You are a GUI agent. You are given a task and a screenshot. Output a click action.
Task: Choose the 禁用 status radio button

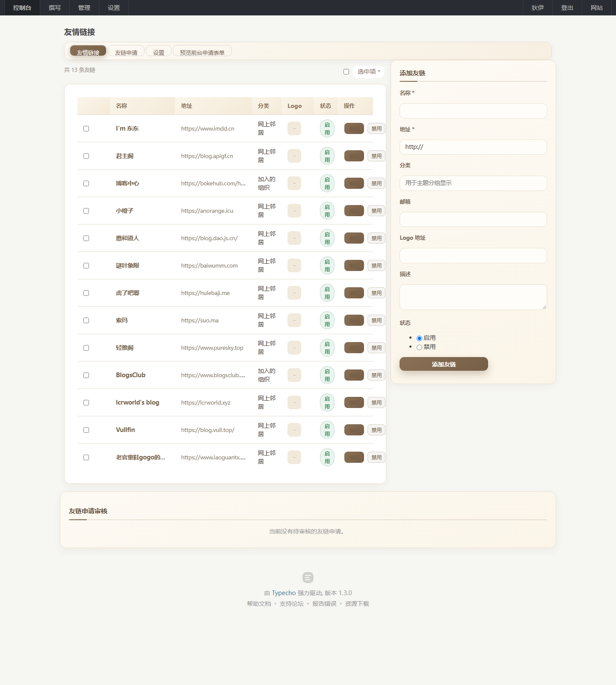tap(419, 347)
